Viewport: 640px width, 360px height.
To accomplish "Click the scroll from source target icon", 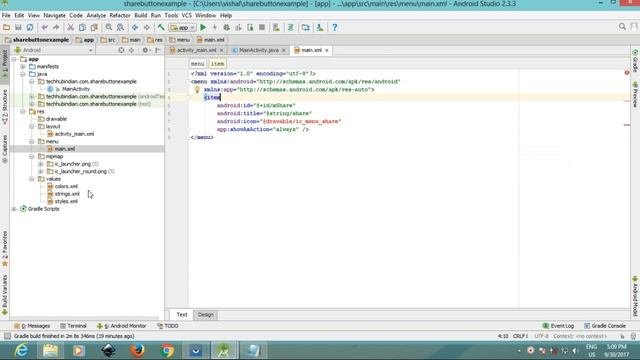I will pos(121,50).
